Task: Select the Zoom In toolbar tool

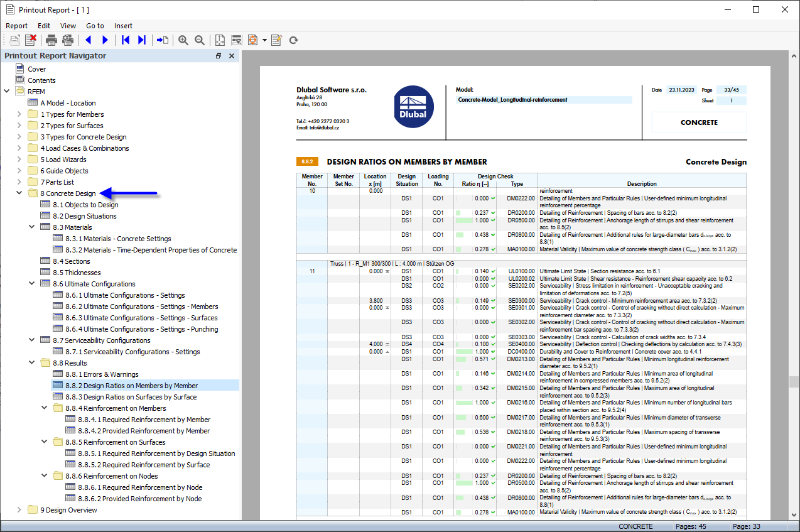Action: (x=183, y=40)
